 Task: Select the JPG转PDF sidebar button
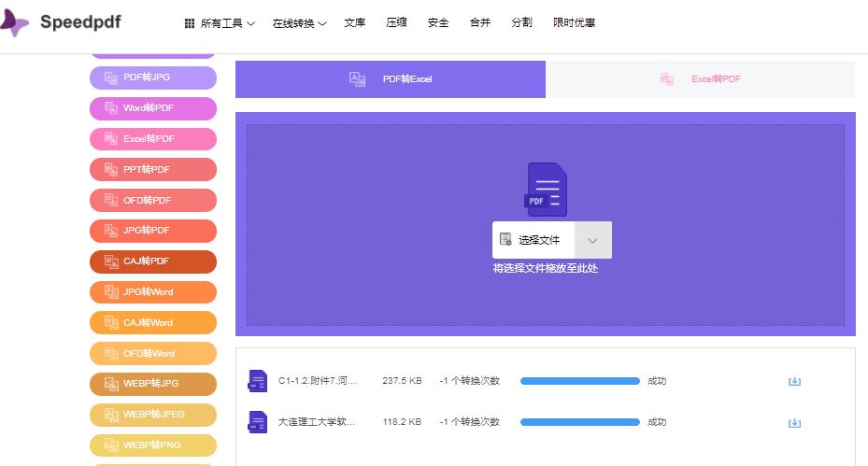click(x=153, y=231)
